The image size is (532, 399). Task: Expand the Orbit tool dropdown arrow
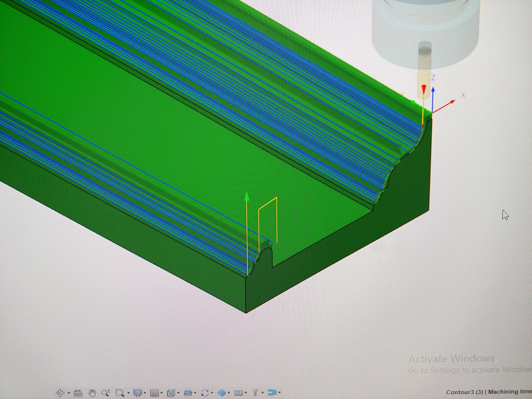(69, 393)
